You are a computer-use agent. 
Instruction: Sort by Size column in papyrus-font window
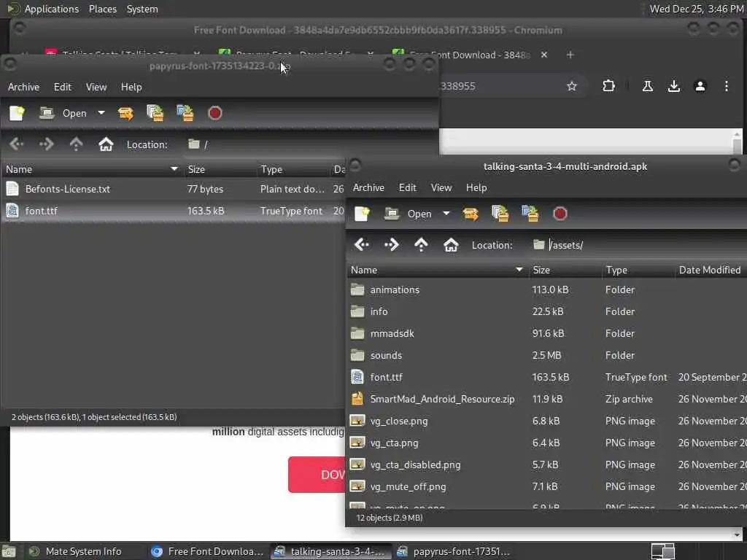[220, 169]
